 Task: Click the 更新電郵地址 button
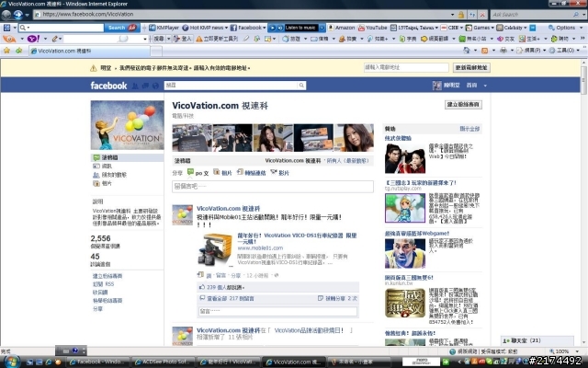(x=471, y=67)
